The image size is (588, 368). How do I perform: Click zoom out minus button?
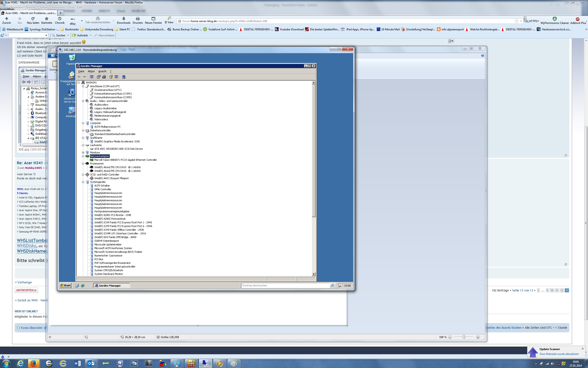pos(450,337)
